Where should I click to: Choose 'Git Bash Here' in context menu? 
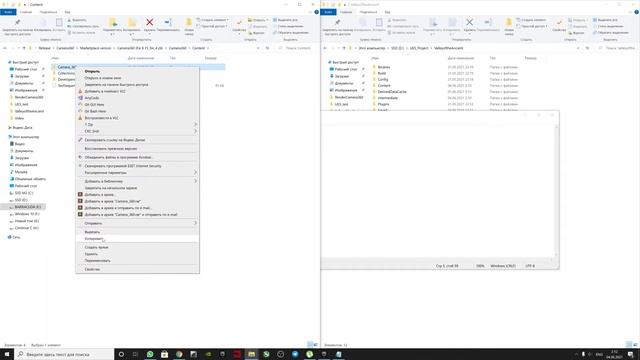tap(95, 111)
